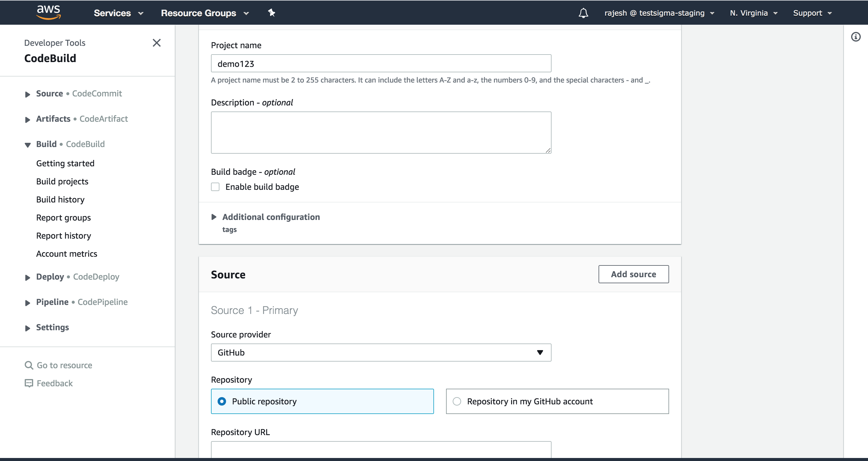
Task: Expand the Pipeline CodePipeline tree item
Action: point(28,303)
